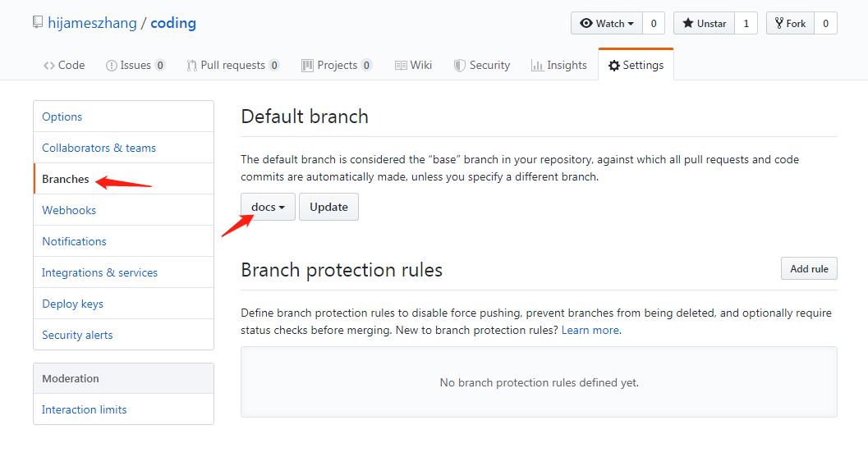
Task: Expand the docs default branch dropdown
Action: click(268, 207)
